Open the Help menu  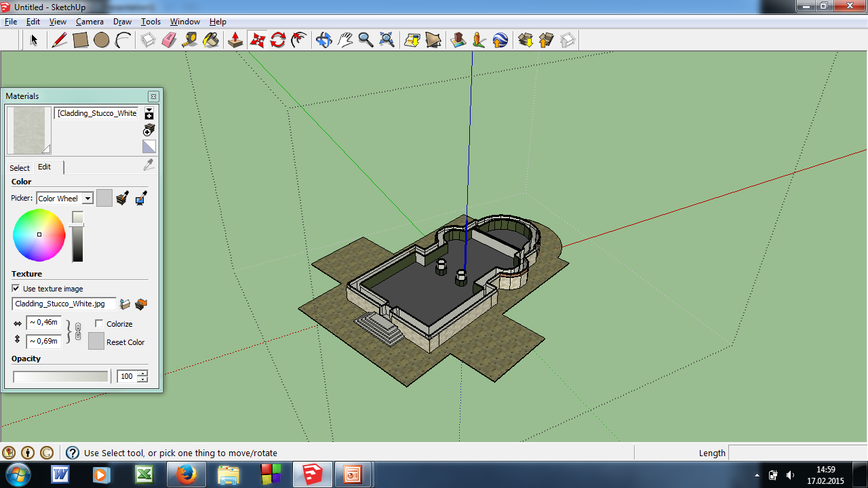(x=218, y=22)
